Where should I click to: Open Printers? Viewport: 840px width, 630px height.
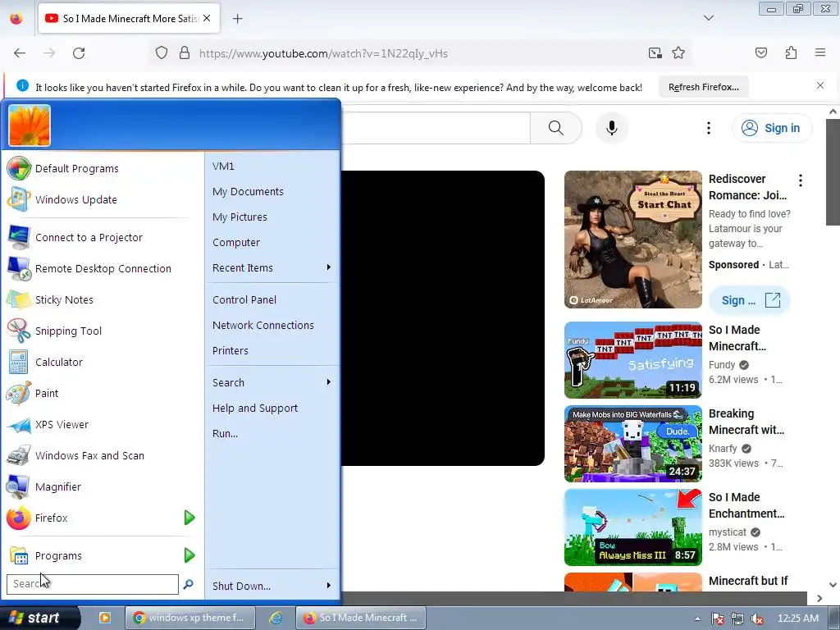click(231, 350)
